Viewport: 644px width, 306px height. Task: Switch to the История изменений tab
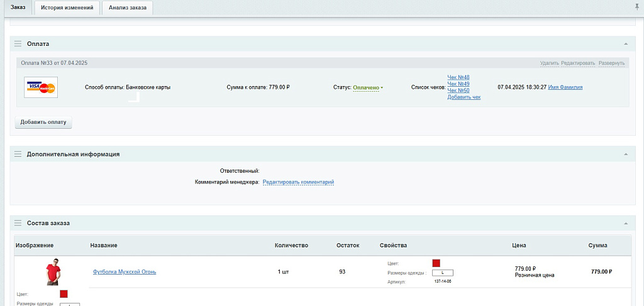pos(67,8)
